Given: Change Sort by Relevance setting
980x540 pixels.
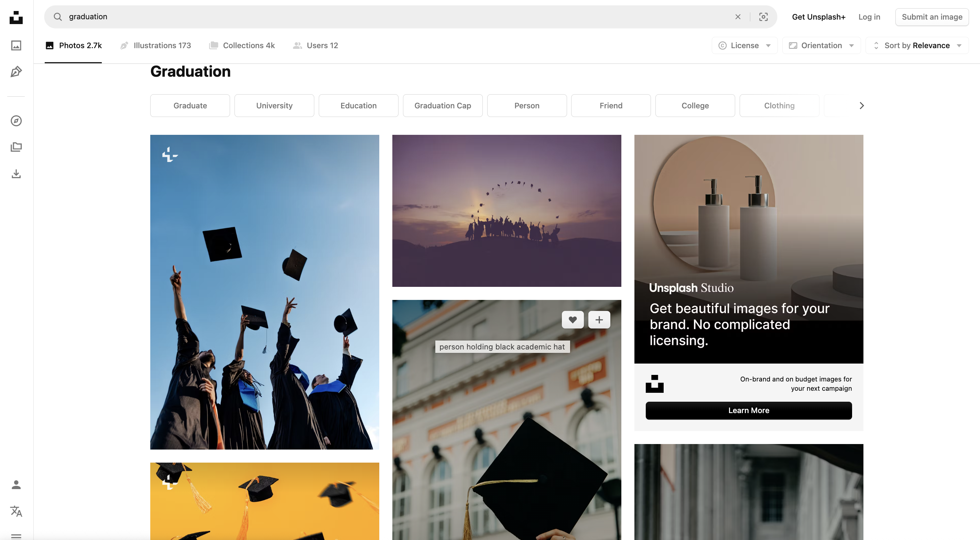Looking at the screenshot, I should 917,45.
